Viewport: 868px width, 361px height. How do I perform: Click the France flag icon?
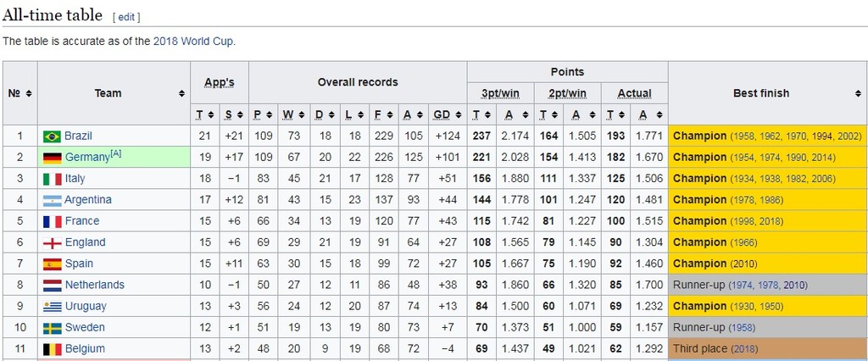click(x=52, y=221)
